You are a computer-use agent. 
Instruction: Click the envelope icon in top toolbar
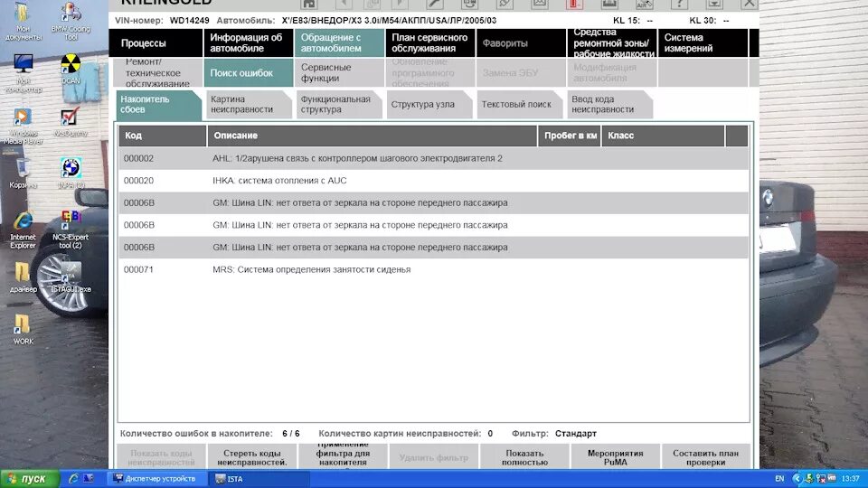(x=539, y=4)
